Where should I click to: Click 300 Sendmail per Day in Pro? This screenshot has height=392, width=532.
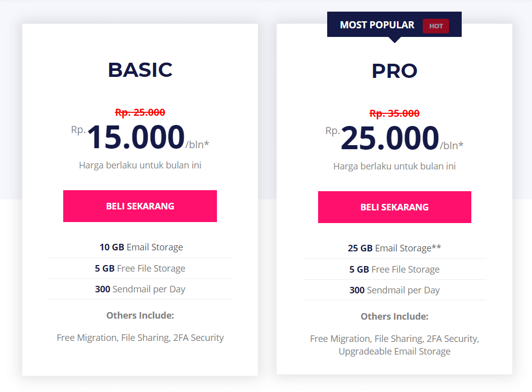tap(394, 290)
